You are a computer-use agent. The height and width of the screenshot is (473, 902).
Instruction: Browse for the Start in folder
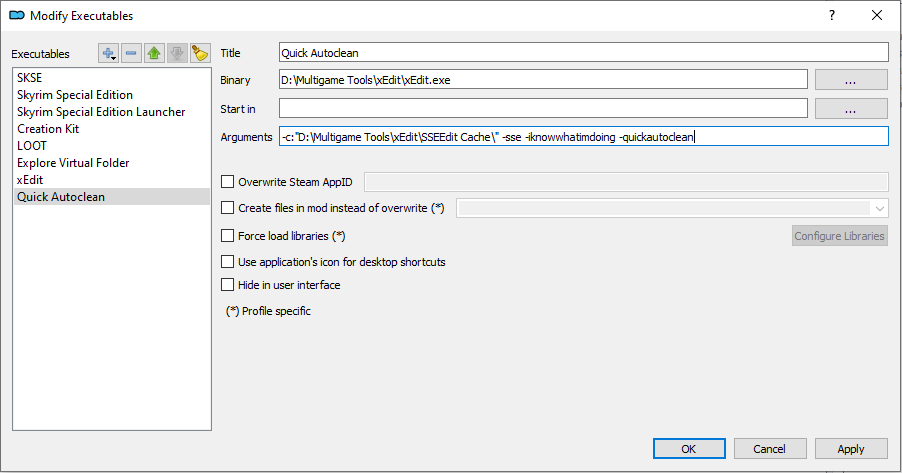pos(851,108)
